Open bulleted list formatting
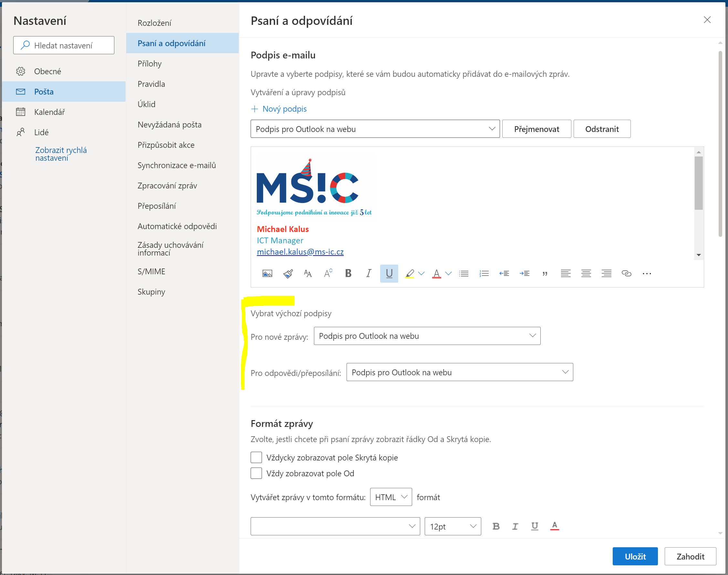 coord(464,273)
